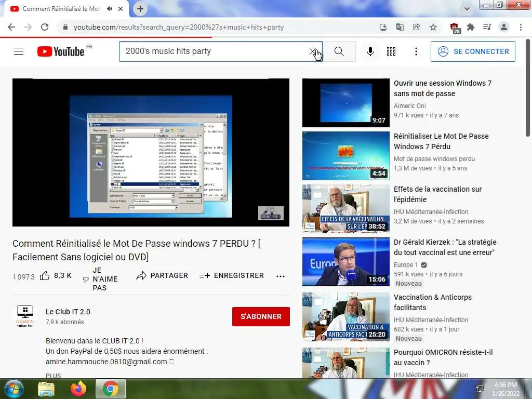Click the install app icon in address bar
The width and height of the screenshot is (532, 399).
coord(383,27)
